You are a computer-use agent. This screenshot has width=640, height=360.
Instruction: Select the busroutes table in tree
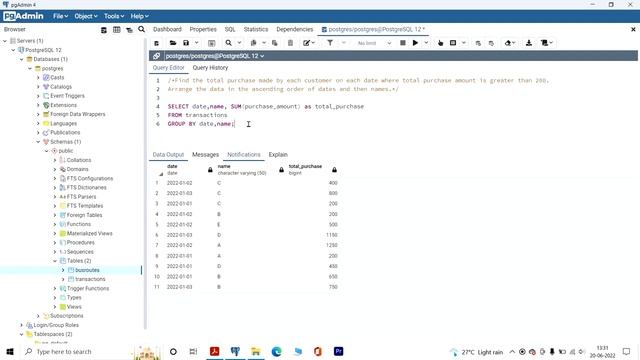tap(87, 270)
